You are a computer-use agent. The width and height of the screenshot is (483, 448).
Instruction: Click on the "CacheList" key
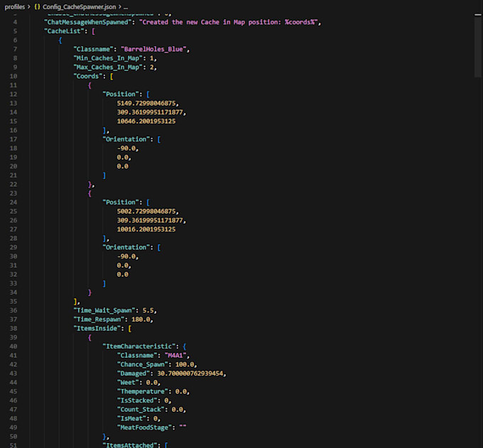64,31
